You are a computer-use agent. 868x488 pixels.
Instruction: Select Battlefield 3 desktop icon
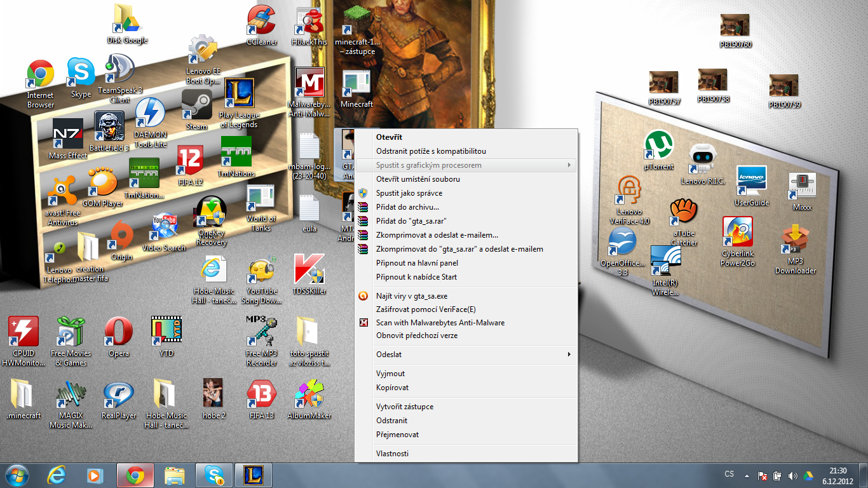click(109, 132)
